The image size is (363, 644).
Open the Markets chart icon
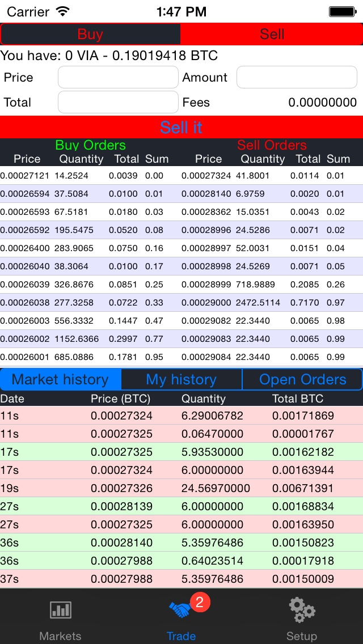60,610
